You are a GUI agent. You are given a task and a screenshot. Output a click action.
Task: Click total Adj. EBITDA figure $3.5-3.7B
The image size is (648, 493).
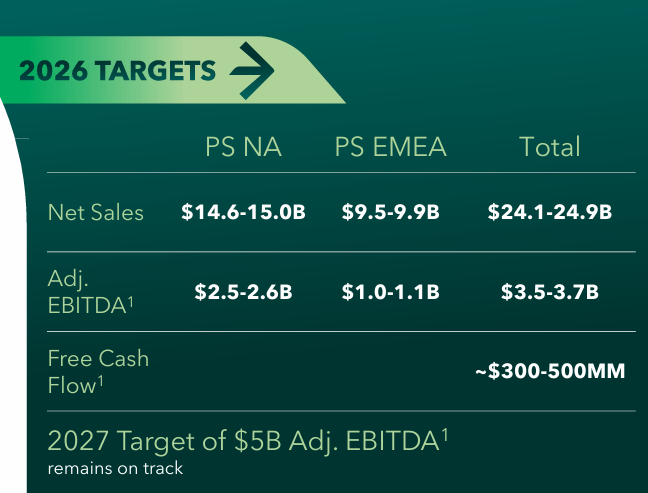550,292
